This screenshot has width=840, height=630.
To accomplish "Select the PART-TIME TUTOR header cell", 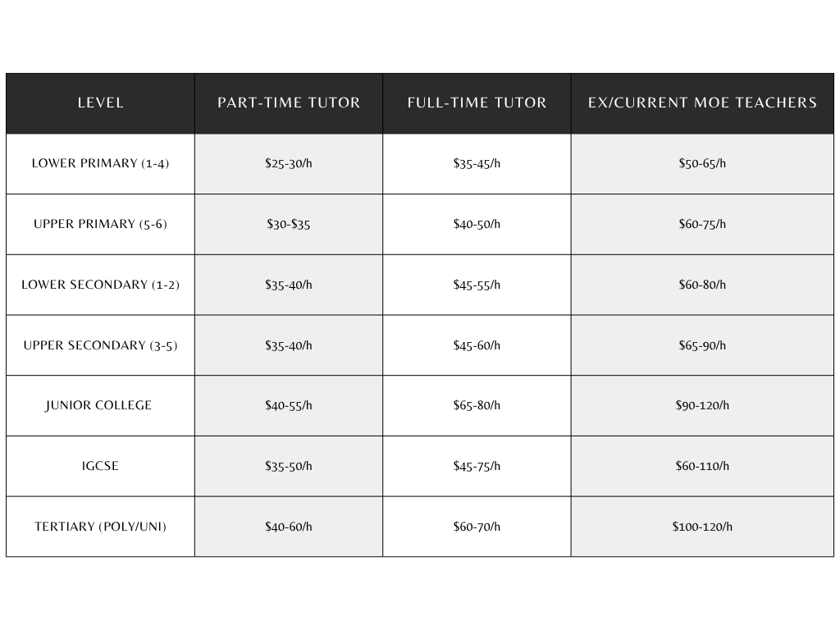I will 289,103.
